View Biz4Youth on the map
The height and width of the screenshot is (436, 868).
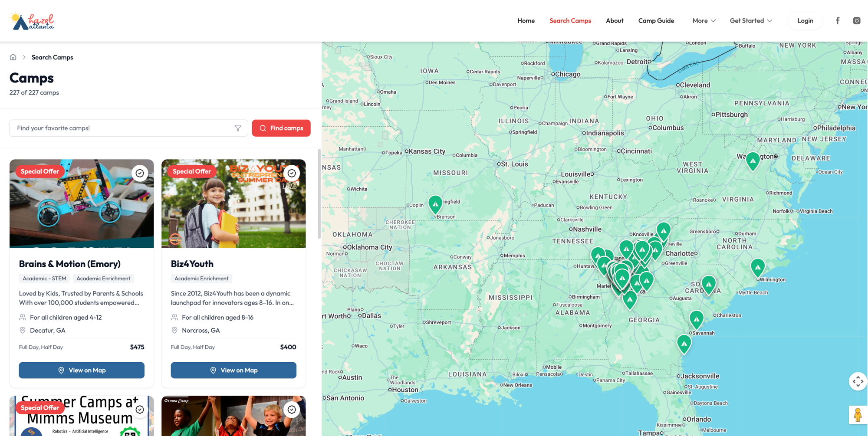(233, 370)
